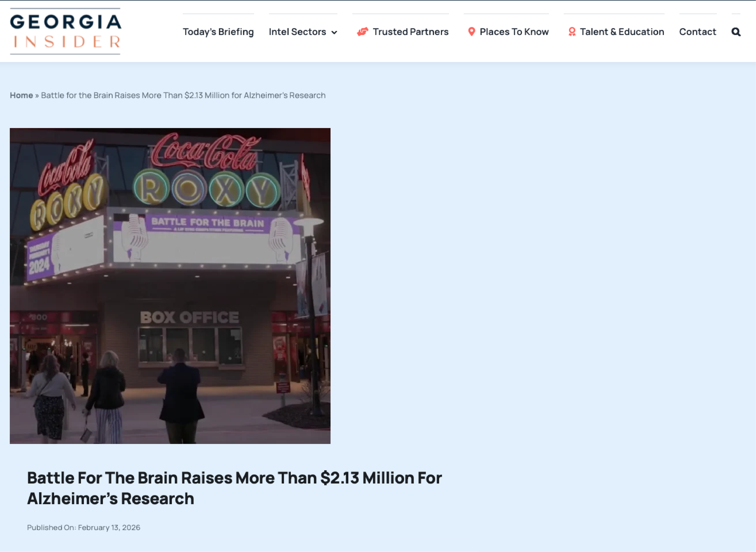Go to Today's Briefing
This screenshot has width=756, height=552.
pyautogui.click(x=218, y=32)
